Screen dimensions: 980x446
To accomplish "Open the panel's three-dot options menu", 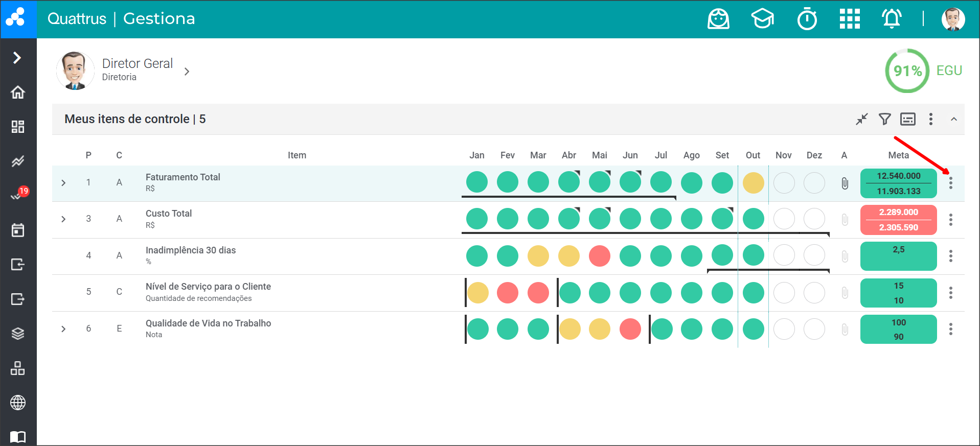I will click(x=930, y=119).
